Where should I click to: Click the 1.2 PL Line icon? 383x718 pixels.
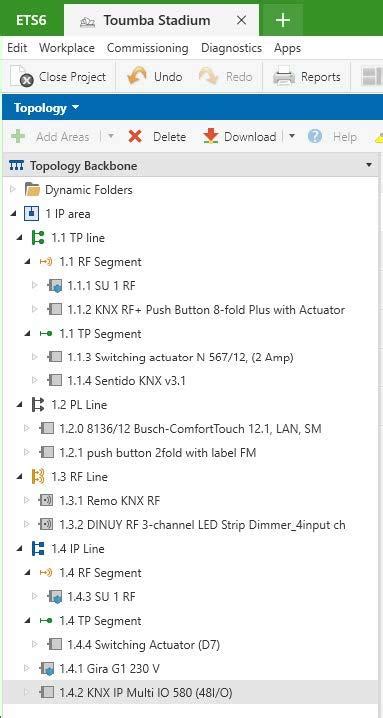(38, 405)
